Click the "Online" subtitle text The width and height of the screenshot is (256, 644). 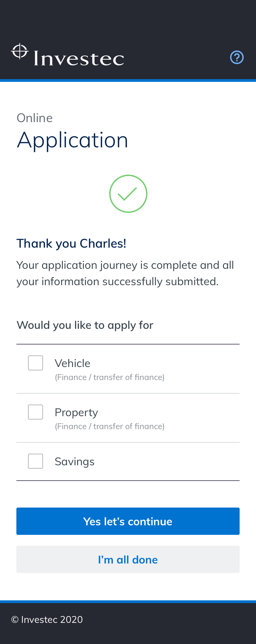point(34,118)
